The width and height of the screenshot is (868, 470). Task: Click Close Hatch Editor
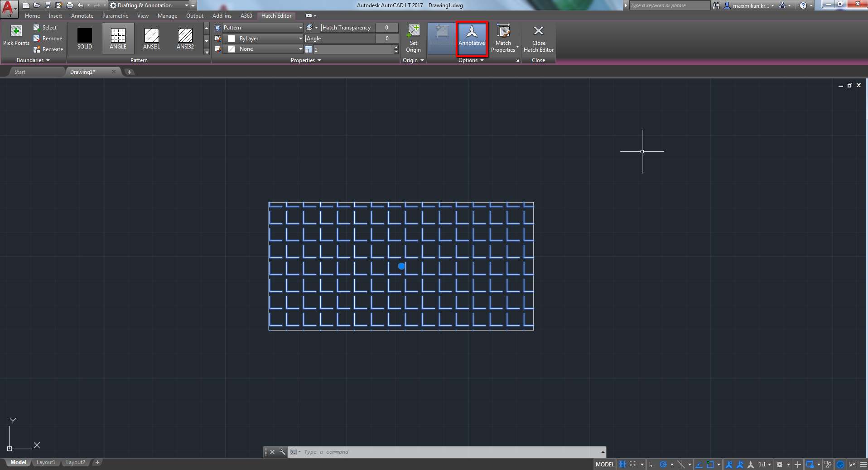539,39
